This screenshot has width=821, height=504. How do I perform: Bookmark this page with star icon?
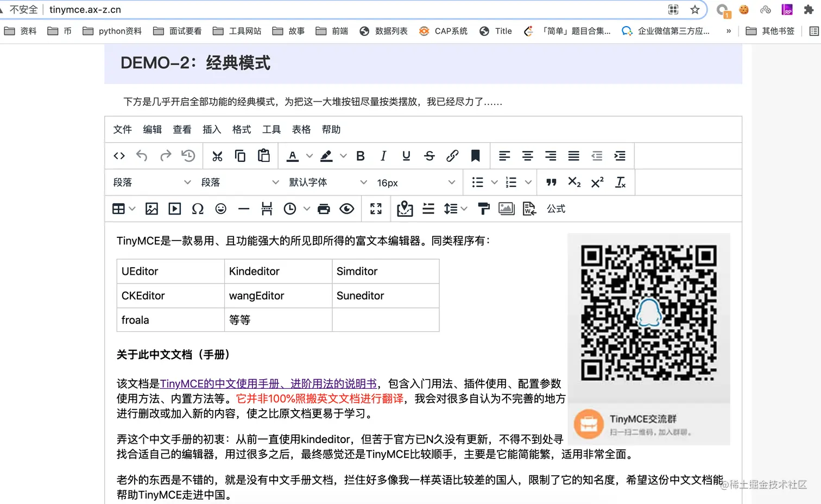pyautogui.click(x=694, y=10)
